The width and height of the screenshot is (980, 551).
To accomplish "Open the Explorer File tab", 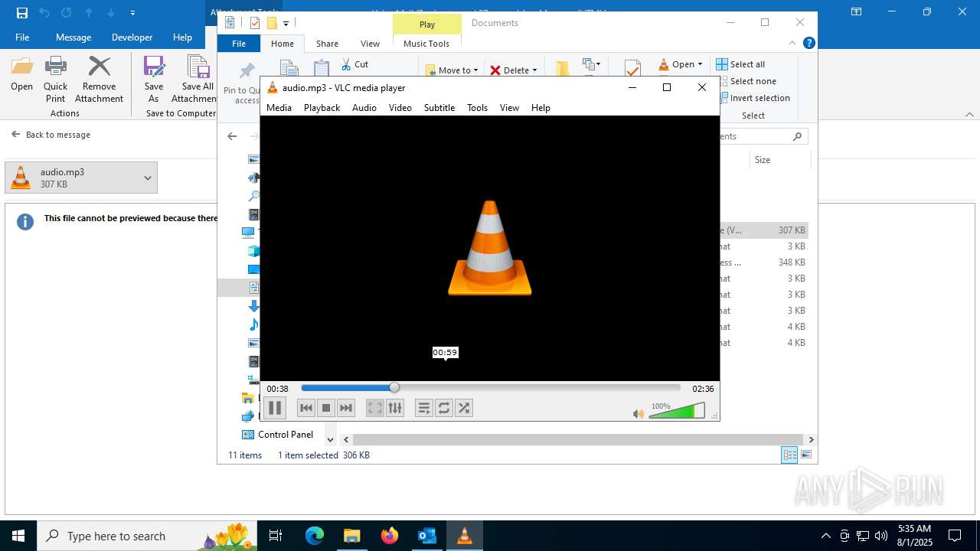I will (x=239, y=44).
